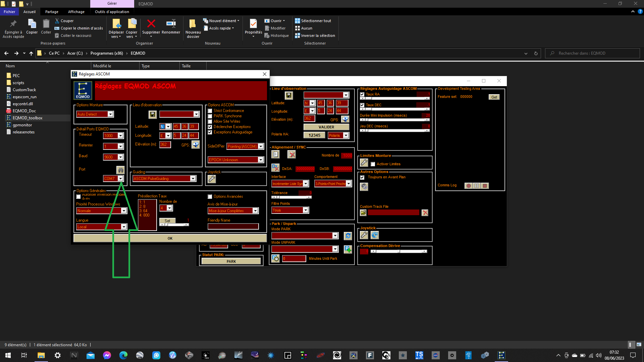
Task: Switch to Partage ribbon tab
Action: click(52, 12)
